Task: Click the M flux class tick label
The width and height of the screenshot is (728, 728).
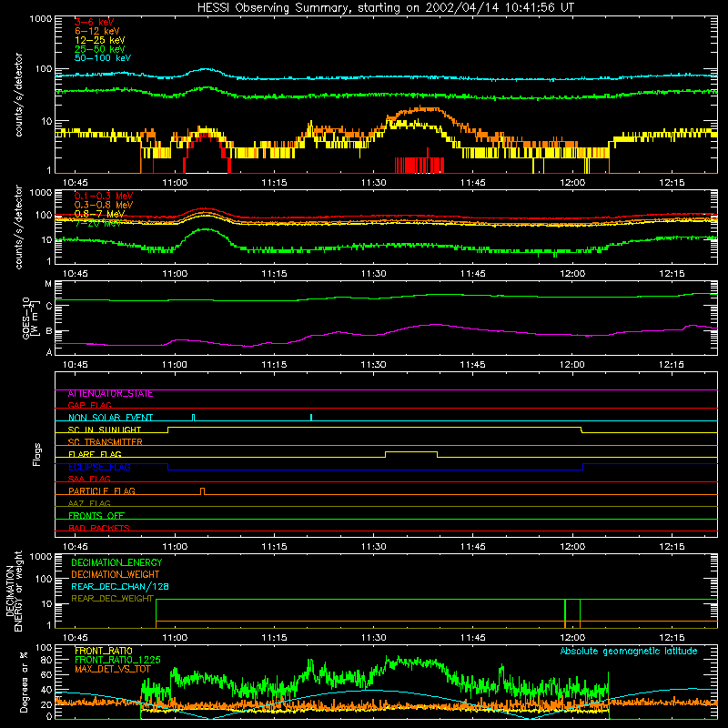Action: click(x=48, y=284)
